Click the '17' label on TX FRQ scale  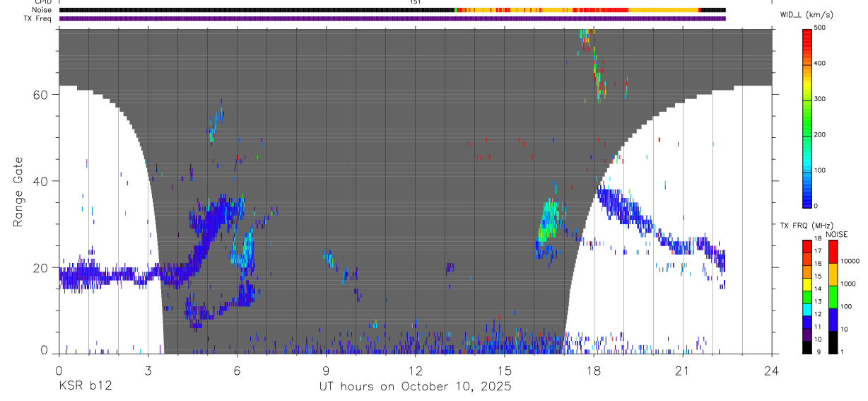coord(818,251)
